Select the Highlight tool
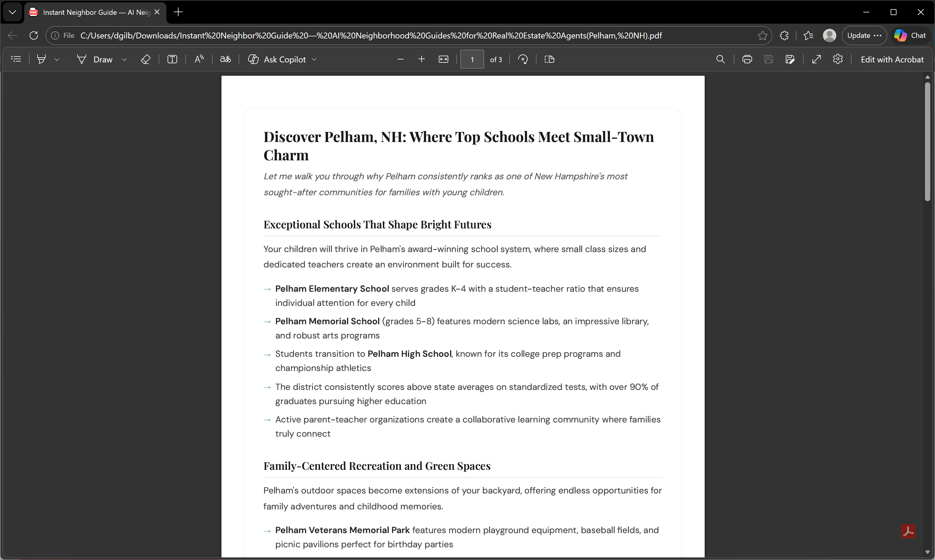This screenshot has width=935, height=560. pyautogui.click(x=41, y=59)
